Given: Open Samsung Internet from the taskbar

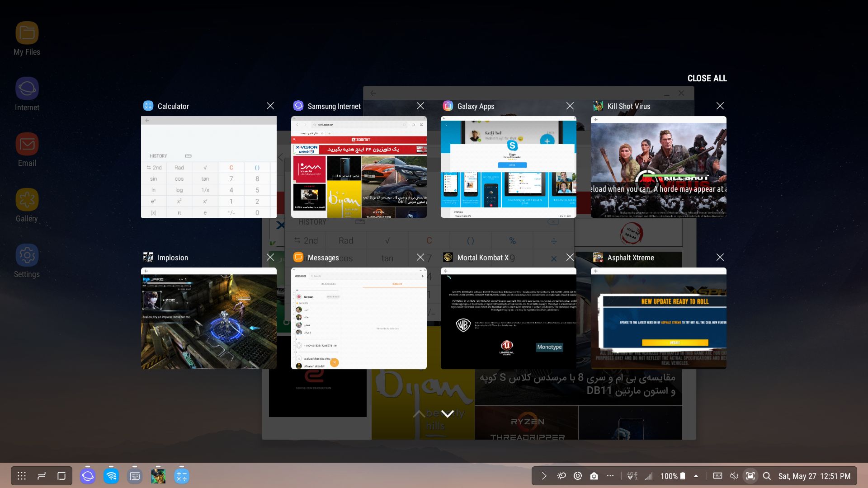Looking at the screenshot, I should click(x=88, y=476).
